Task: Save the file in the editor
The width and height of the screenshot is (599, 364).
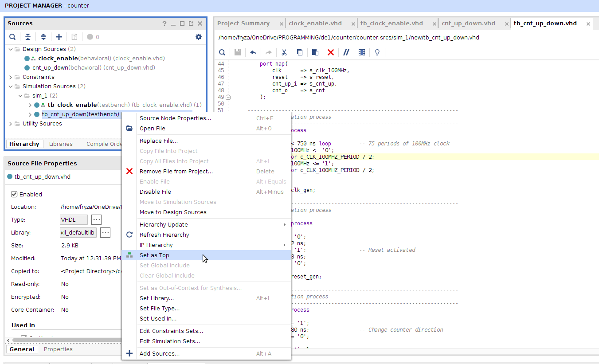Action: pos(238,52)
